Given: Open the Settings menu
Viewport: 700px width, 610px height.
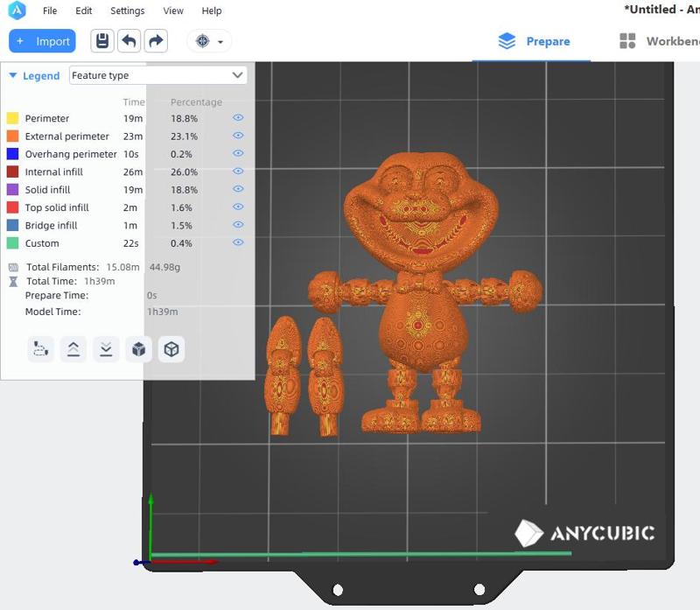Looking at the screenshot, I should coord(127,11).
